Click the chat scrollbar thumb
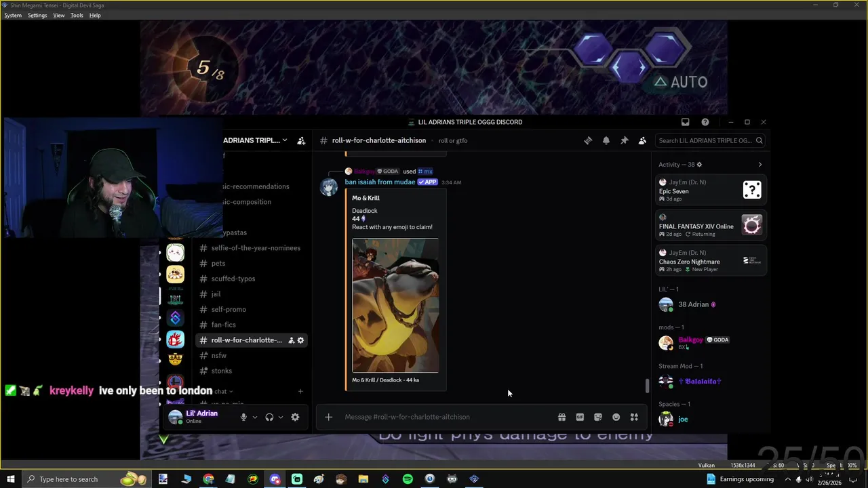Image resolution: width=868 pixels, height=488 pixels. tap(647, 386)
